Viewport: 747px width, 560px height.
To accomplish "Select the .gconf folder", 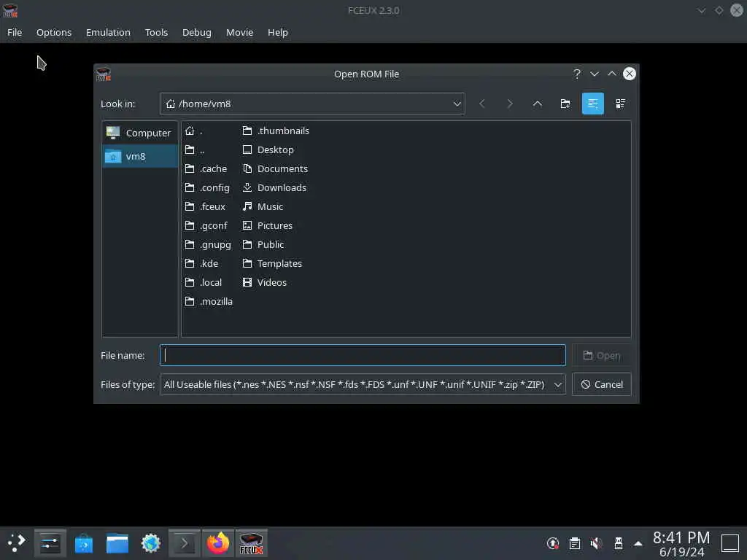I will pos(206,226).
